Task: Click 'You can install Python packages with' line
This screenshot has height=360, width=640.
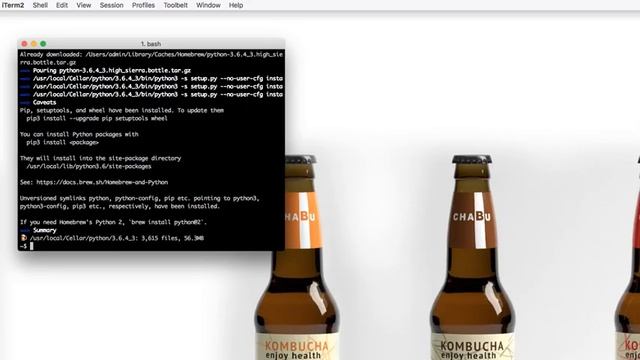Action: 79,134
